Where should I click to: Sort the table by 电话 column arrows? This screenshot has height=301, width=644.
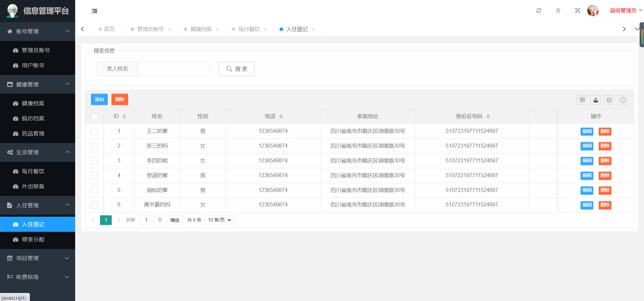click(x=281, y=117)
